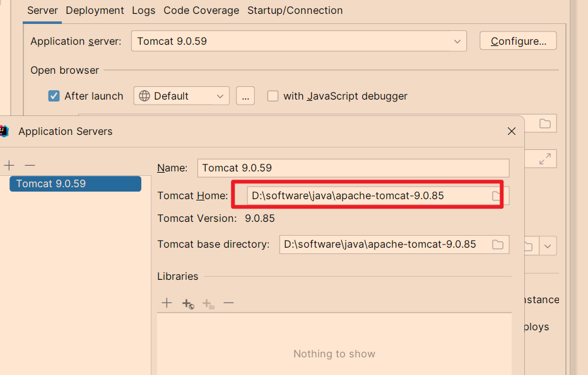This screenshot has width=588, height=375.
Task: Remove library with minus icon
Action: [x=228, y=303]
